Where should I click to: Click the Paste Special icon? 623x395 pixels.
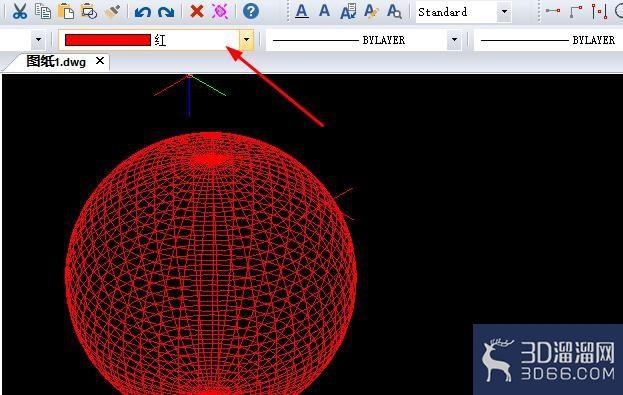pyautogui.click(x=89, y=11)
